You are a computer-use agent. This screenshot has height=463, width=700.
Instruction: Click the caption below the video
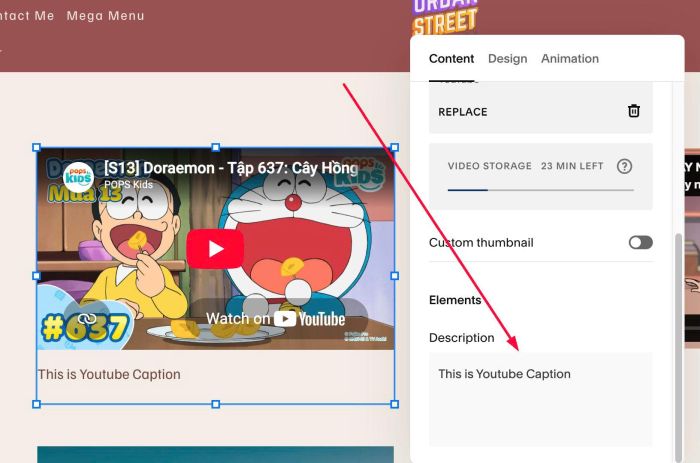109,374
